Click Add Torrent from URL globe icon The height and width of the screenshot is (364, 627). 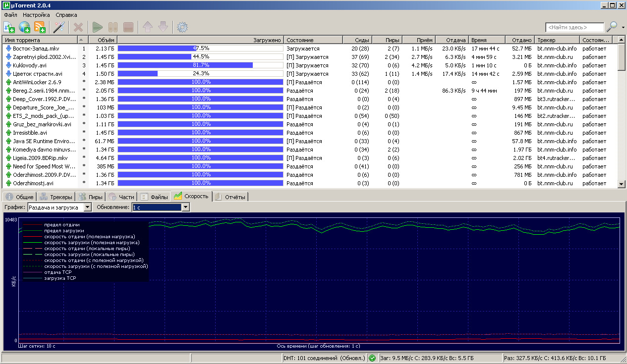click(x=24, y=27)
